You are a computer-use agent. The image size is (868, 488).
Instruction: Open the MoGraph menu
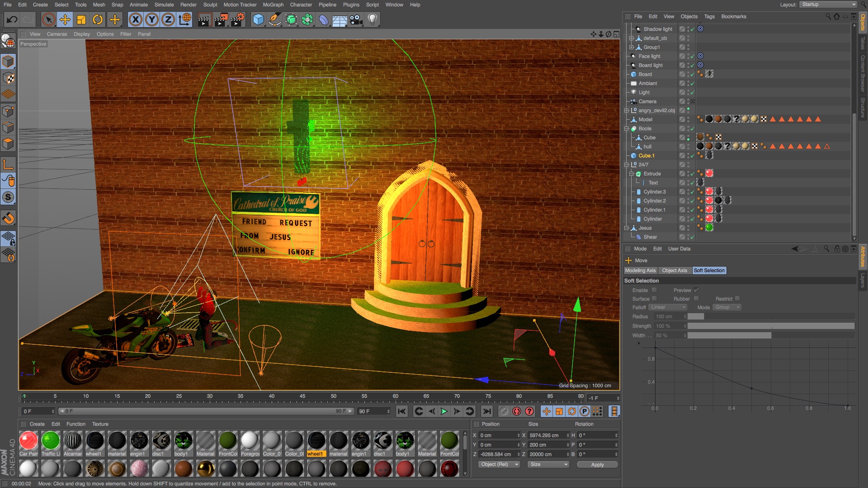(273, 5)
